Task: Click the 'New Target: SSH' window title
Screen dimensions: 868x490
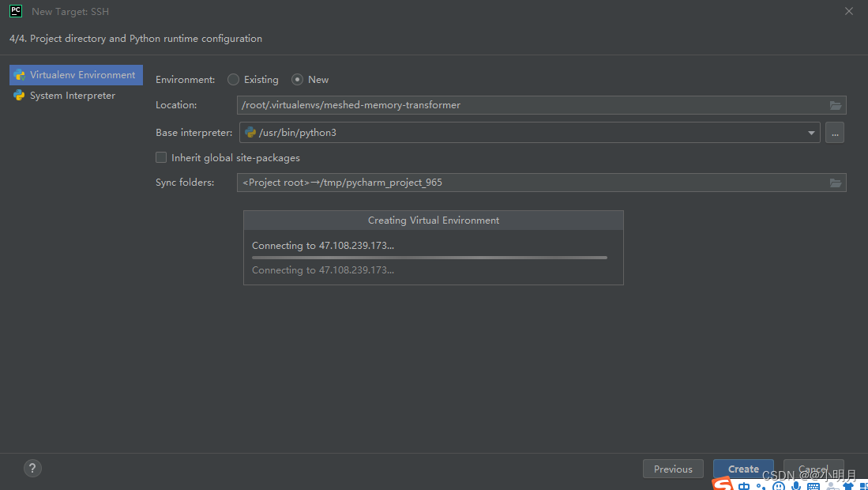Action: 70,11
